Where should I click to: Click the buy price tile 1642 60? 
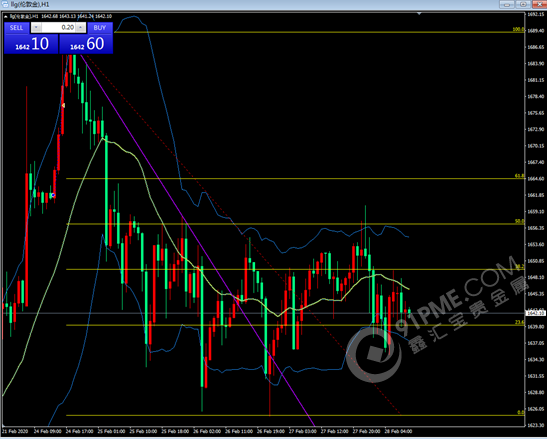86,44
